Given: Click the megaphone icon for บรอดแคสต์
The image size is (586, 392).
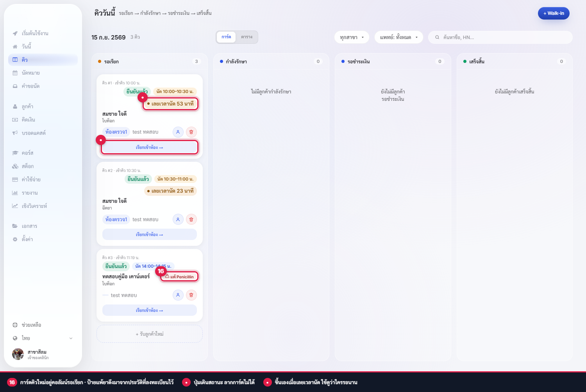Looking at the screenshot, I should tap(15, 133).
